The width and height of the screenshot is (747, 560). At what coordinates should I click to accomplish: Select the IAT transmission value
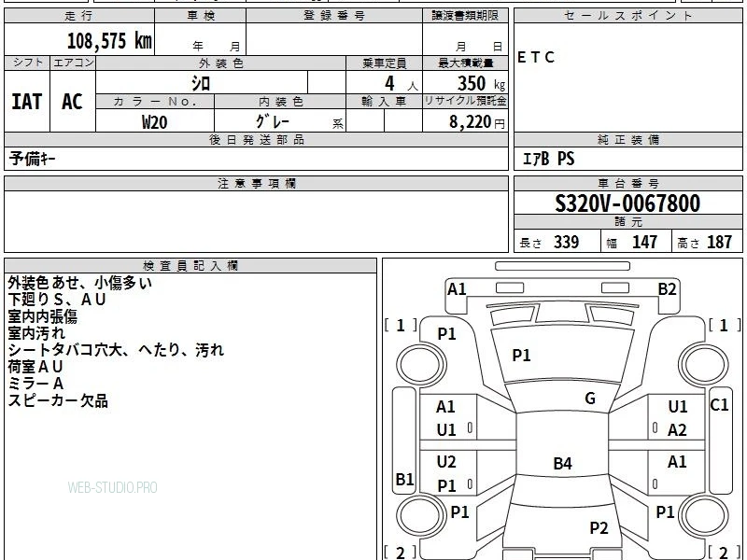point(27,102)
